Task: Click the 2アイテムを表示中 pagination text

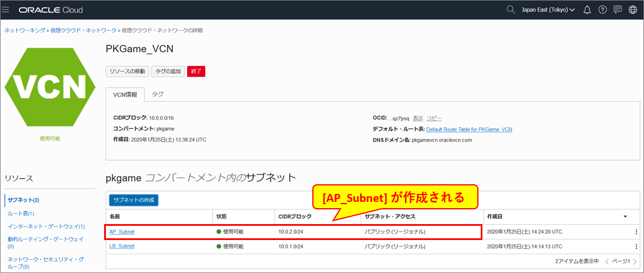Action: (x=577, y=262)
